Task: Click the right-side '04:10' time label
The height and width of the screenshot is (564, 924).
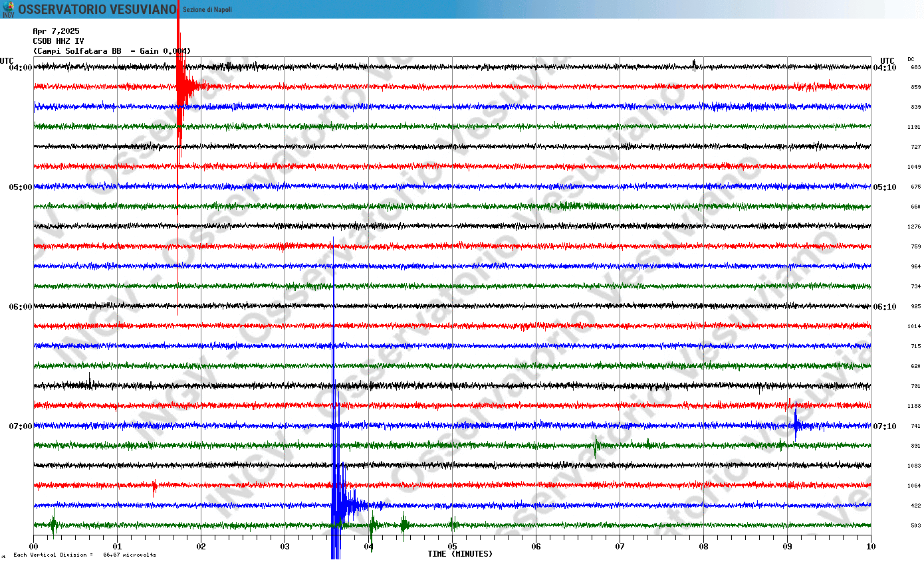Action: pyautogui.click(x=885, y=67)
